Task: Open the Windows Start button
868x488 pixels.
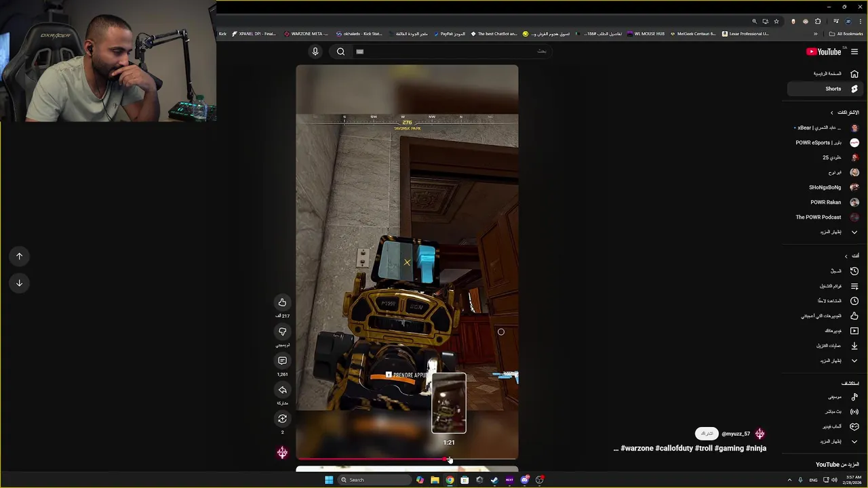Action: click(329, 480)
